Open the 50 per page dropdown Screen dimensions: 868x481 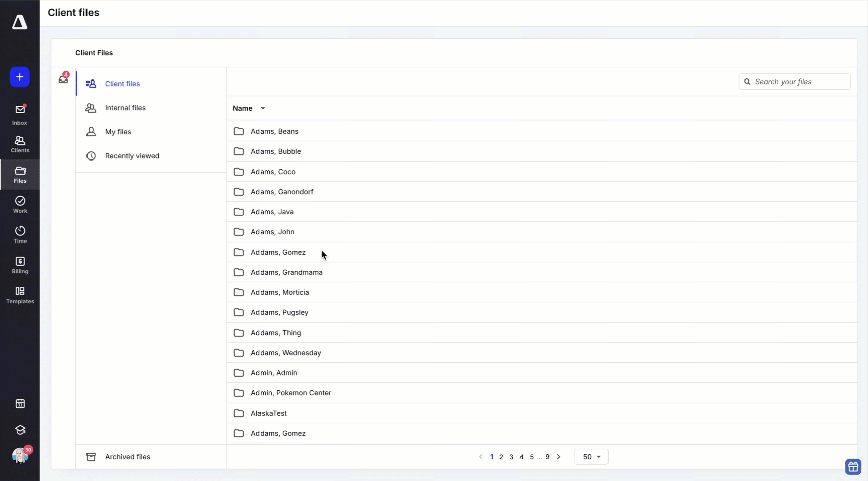click(591, 457)
